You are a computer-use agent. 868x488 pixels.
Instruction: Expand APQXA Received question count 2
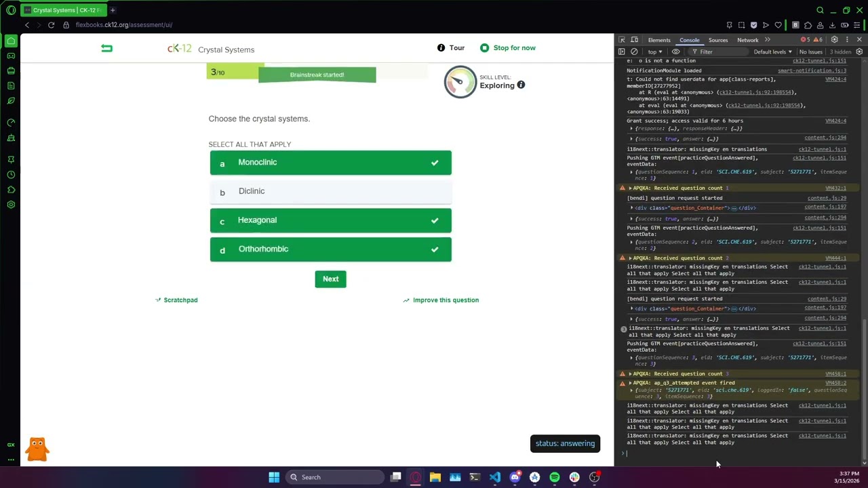pos(631,258)
